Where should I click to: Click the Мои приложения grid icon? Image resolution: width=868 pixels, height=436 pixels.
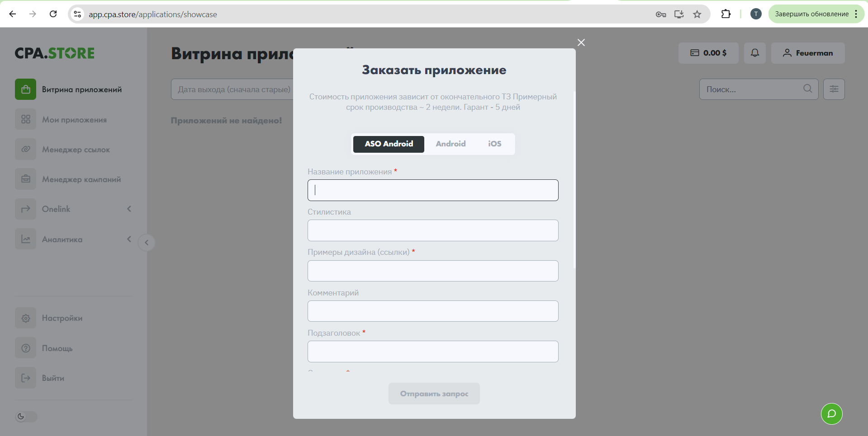click(26, 119)
